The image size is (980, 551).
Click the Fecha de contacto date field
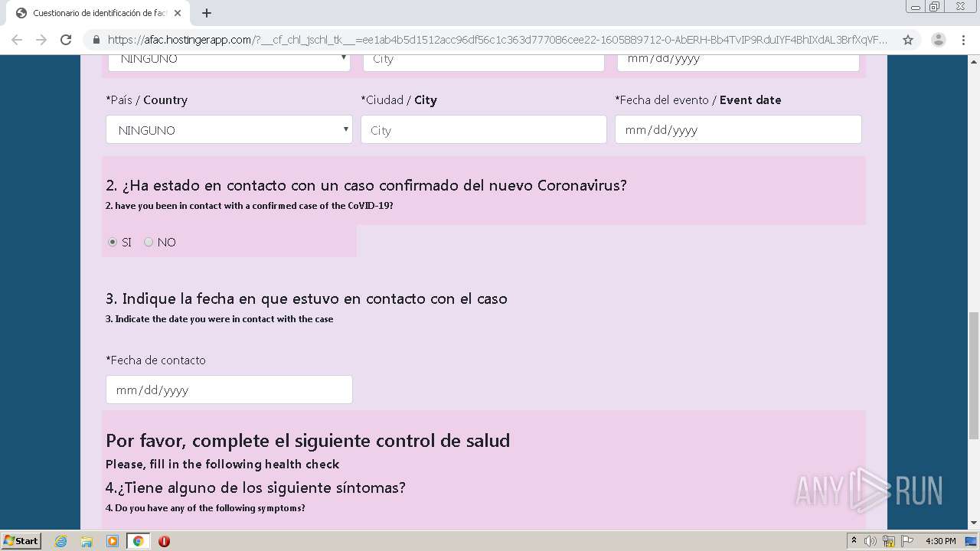pyautogui.click(x=229, y=390)
